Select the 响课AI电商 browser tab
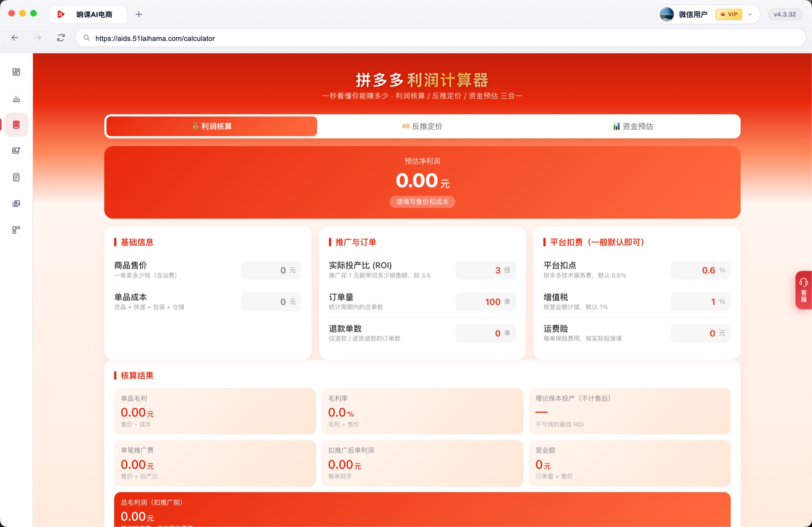The image size is (812, 527). tap(88, 14)
